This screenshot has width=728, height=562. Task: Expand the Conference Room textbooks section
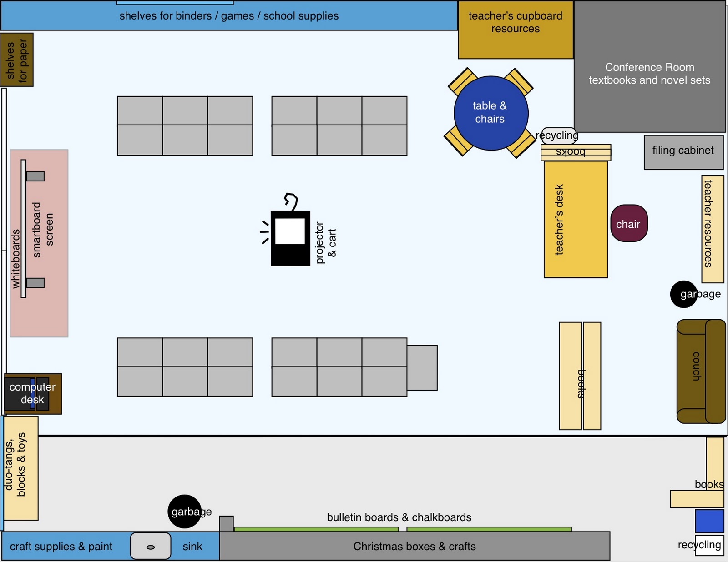point(650,74)
